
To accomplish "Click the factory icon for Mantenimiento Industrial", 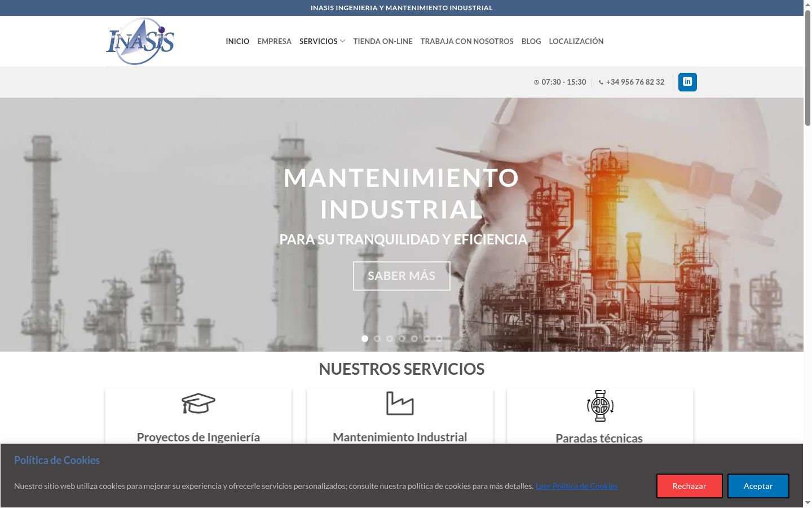I will (400, 403).
